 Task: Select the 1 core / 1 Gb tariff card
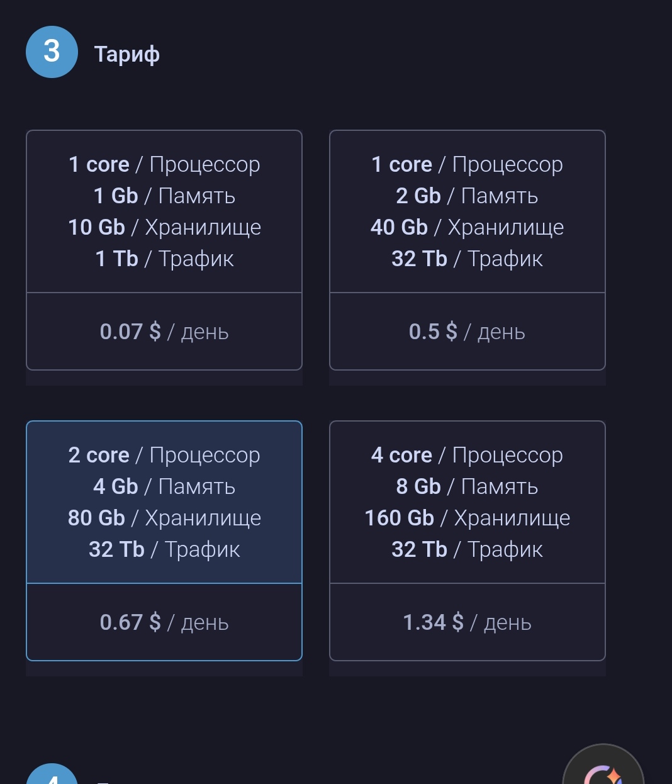click(164, 250)
